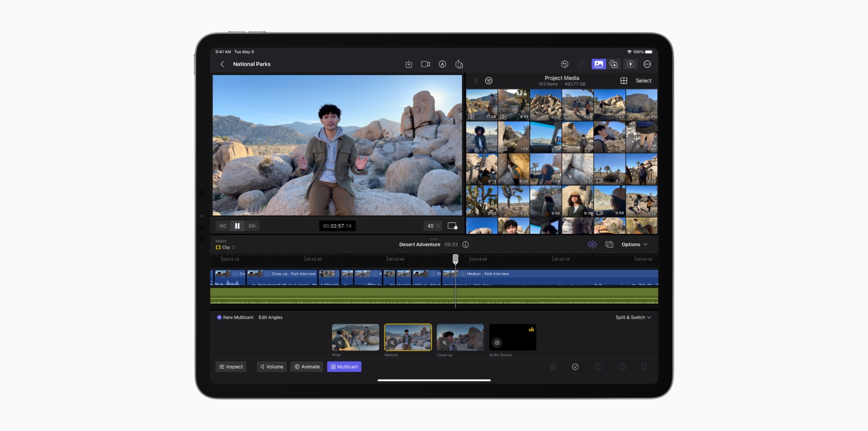Select the 7:22 clip in browser

tap(482, 136)
